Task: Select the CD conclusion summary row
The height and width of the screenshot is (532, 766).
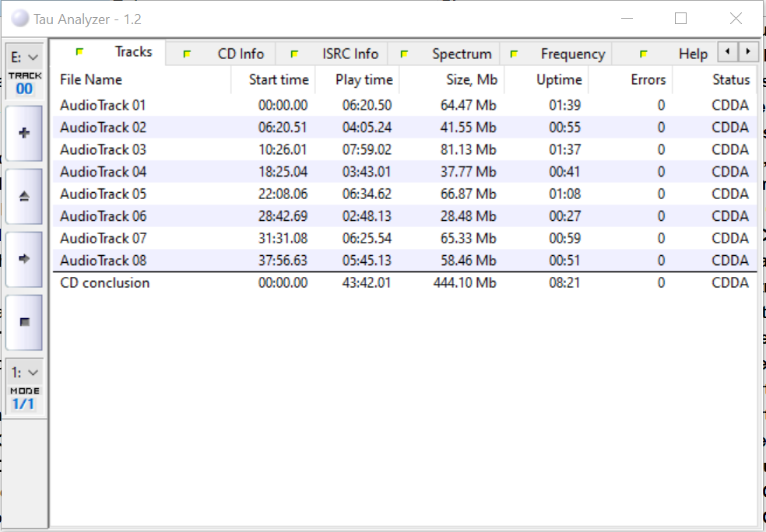Action: click(x=104, y=282)
